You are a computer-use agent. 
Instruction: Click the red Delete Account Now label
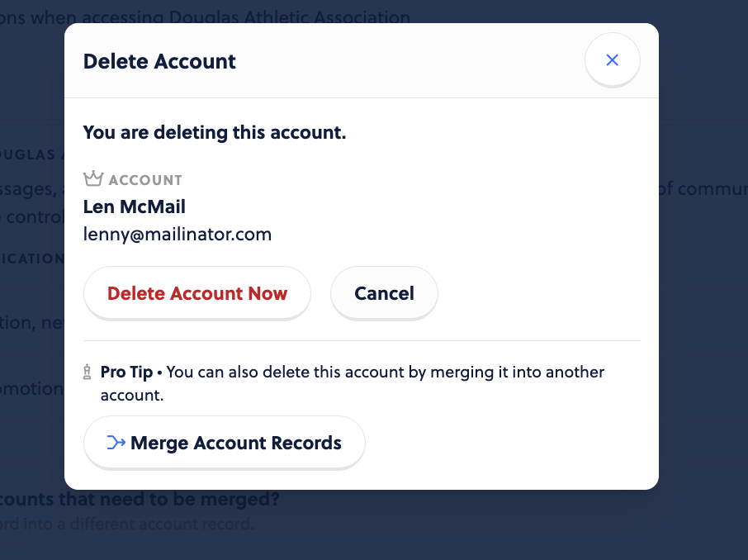pyautogui.click(x=197, y=293)
